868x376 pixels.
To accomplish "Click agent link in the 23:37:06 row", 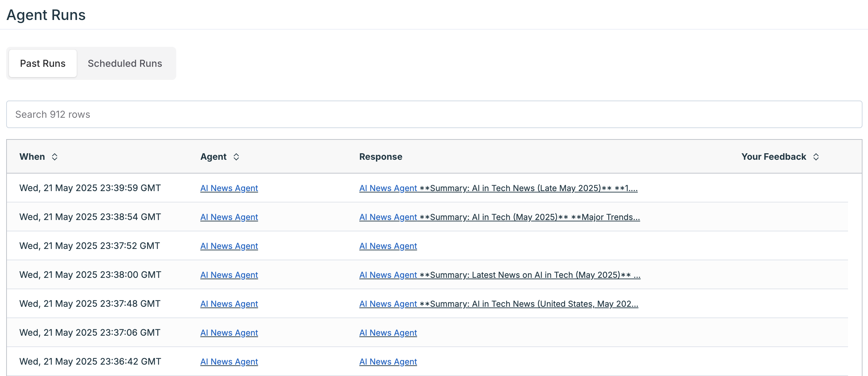I will click(x=229, y=333).
